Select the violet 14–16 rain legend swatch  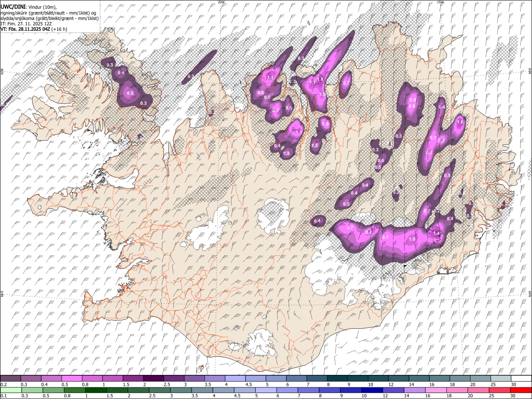(414, 390)
